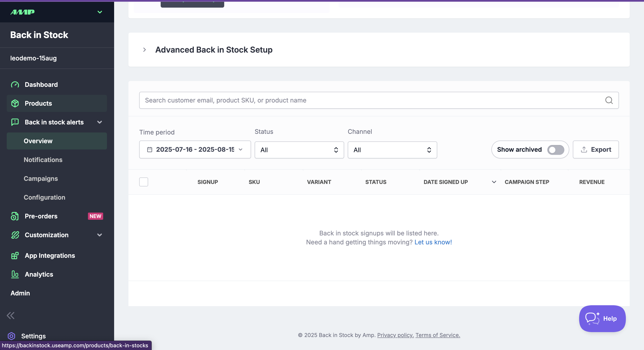The height and width of the screenshot is (350, 644).
Task: Focus the customer email search field
Action: pyautogui.click(x=379, y=100)
